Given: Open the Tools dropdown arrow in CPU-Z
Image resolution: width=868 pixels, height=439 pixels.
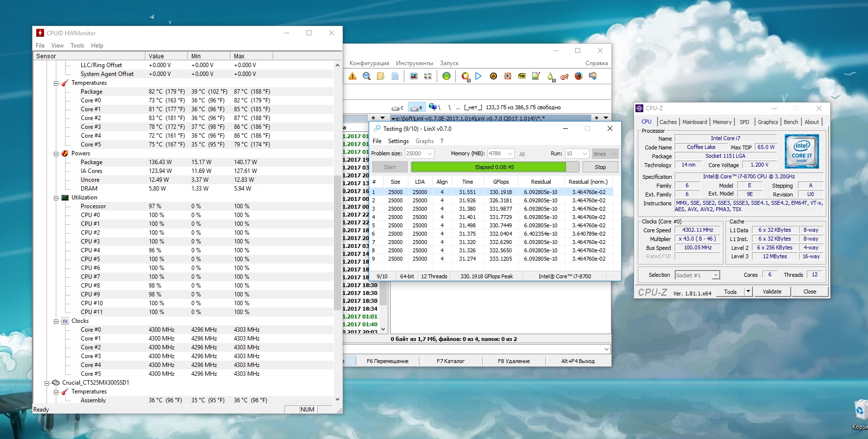Looking at the screenshot, I should tap(748, 292).
